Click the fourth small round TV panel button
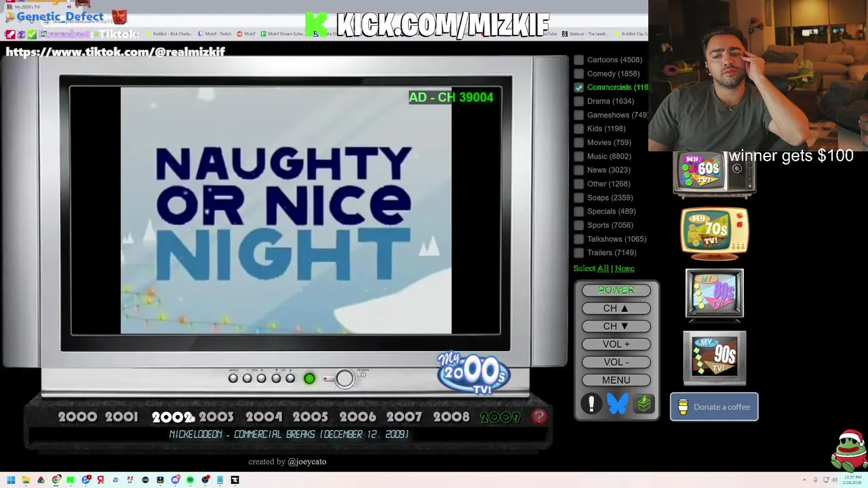Viewport: 868px width, 488px height. point(276,378)
